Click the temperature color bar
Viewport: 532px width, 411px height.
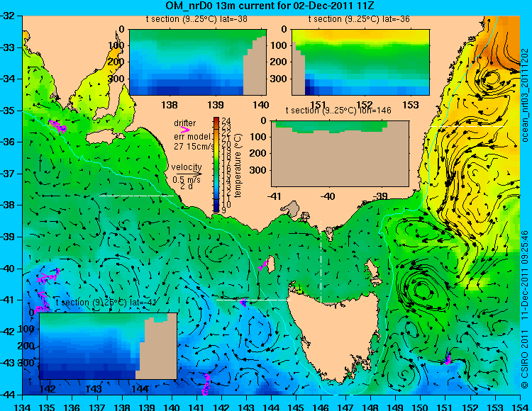click(216, 164)
